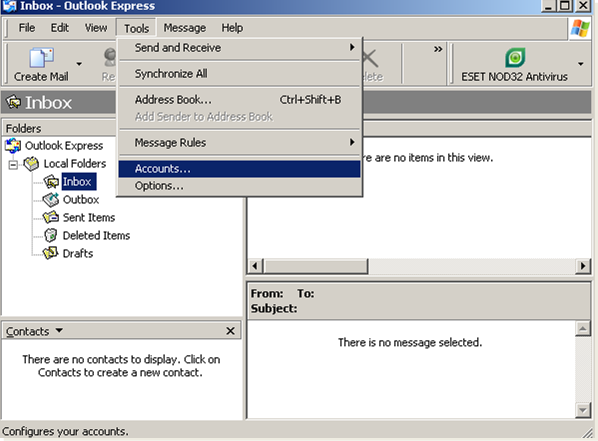The image size is (598, 441).
Task: Select Options... in the Tools menu
Action: [x=240, y=186]
